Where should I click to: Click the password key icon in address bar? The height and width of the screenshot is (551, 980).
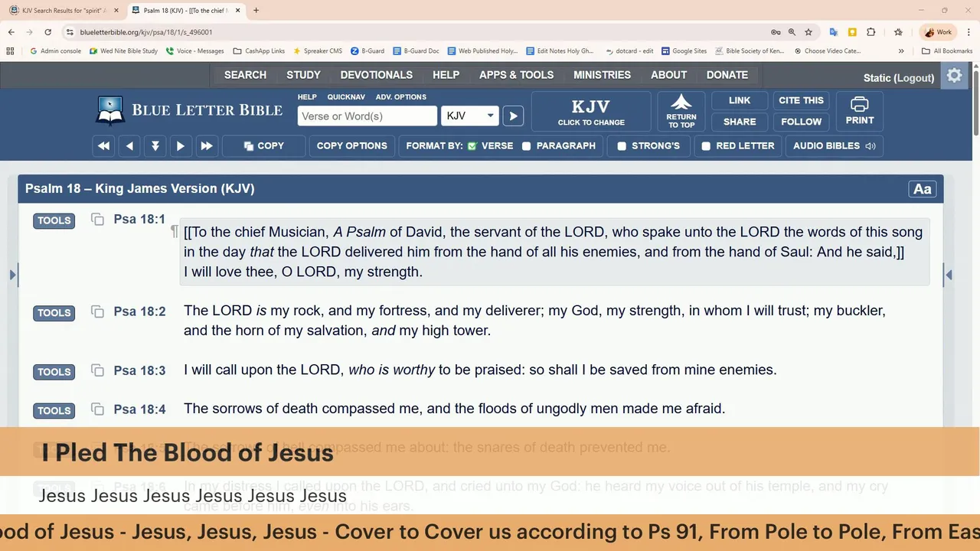776,32
